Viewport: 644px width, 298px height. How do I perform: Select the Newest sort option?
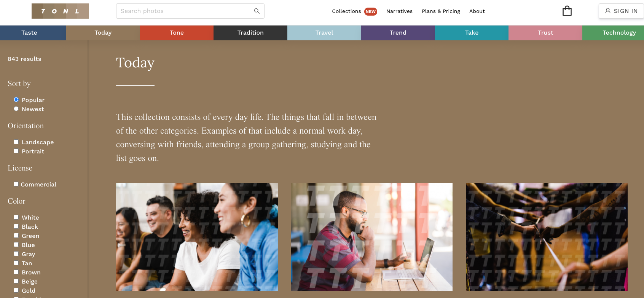[x=16, y=109]
